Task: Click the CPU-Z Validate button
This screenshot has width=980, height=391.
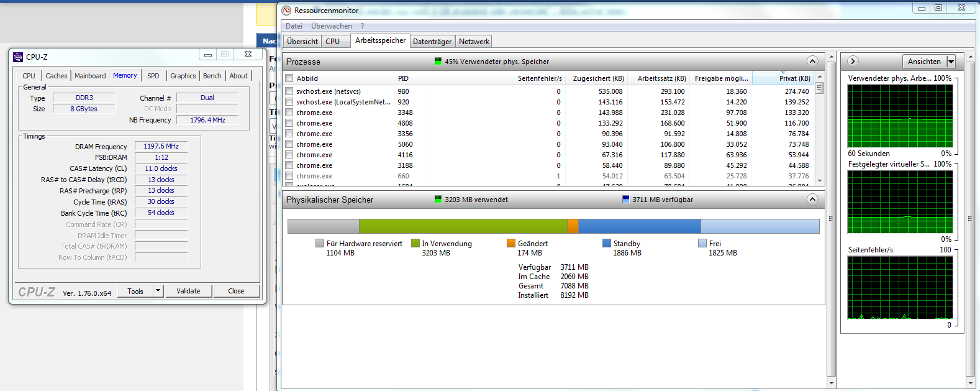Action: click(x=188, y=291)
